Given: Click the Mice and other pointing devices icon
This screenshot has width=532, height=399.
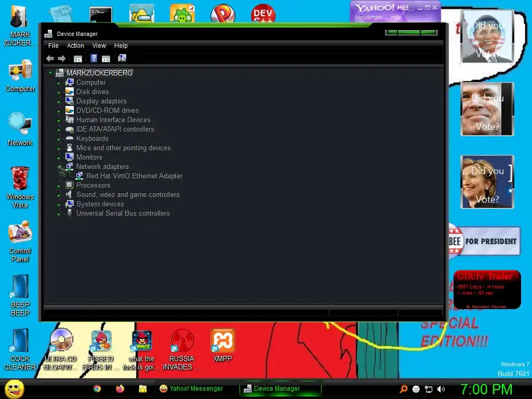Looking at the screenshot, I should (x=69, y=148).
